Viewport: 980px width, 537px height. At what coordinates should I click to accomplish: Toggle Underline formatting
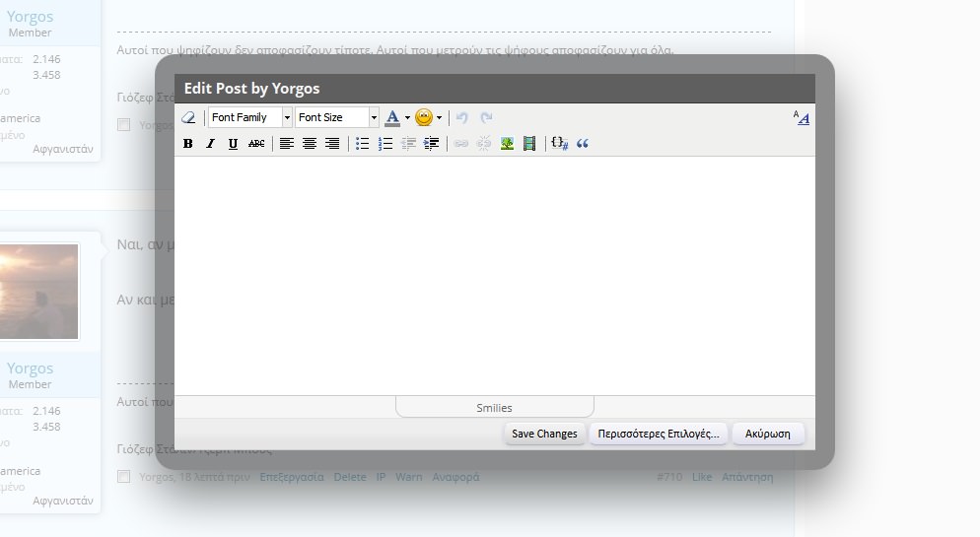pos(233,144)
